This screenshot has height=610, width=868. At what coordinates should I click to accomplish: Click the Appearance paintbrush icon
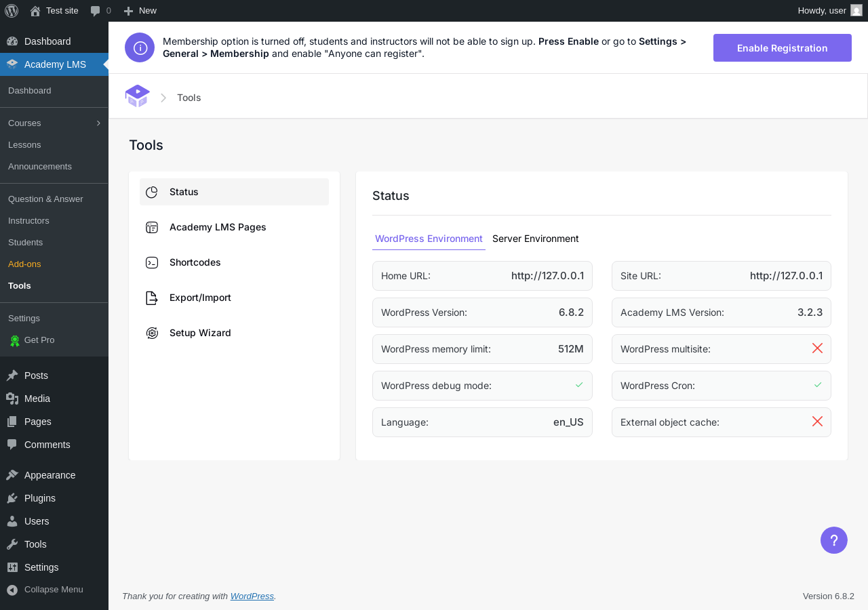(12, 475)
